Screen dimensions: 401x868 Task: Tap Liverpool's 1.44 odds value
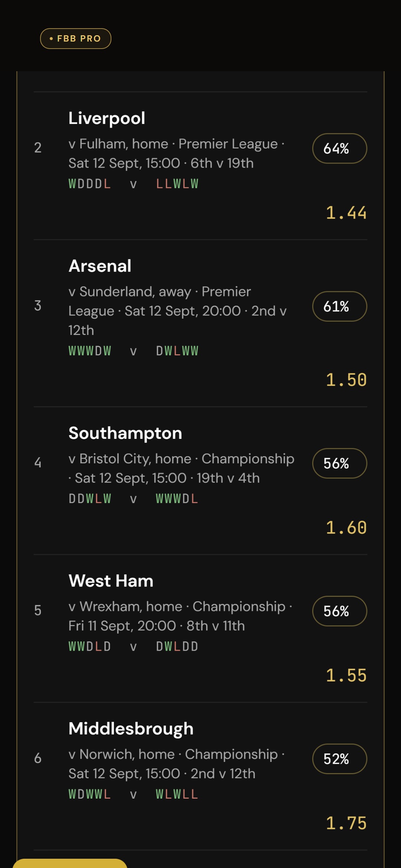pyautogui.click(x=346, y=213)
